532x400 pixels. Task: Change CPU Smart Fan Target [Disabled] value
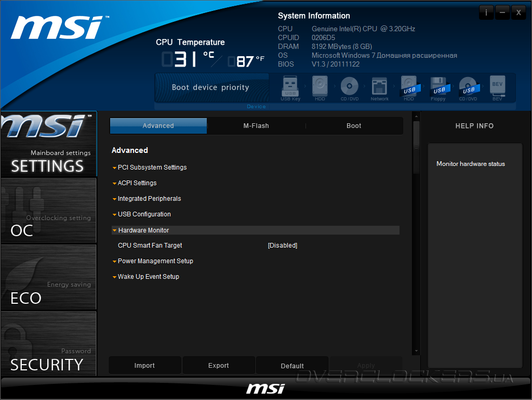tap(283, 246)
